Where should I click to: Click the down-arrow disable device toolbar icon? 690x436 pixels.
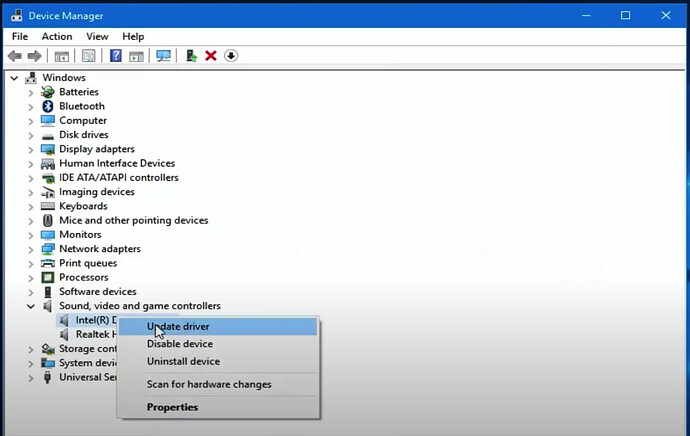click(x=231, y=56)
